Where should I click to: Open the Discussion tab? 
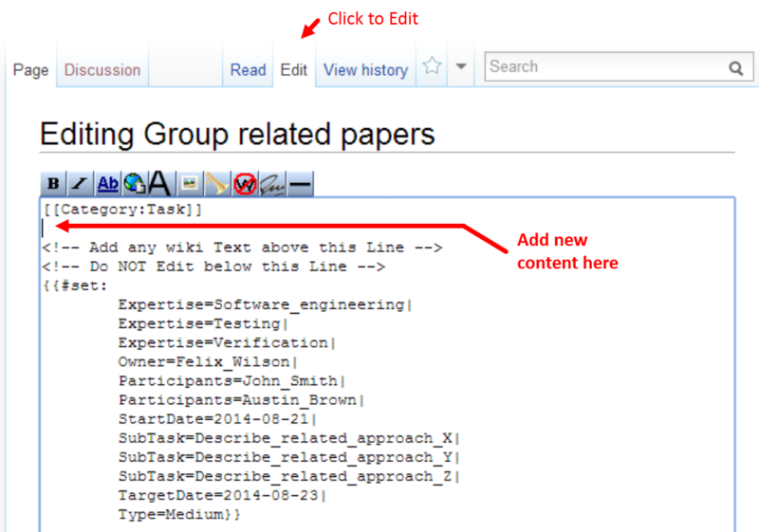[102, 70]
